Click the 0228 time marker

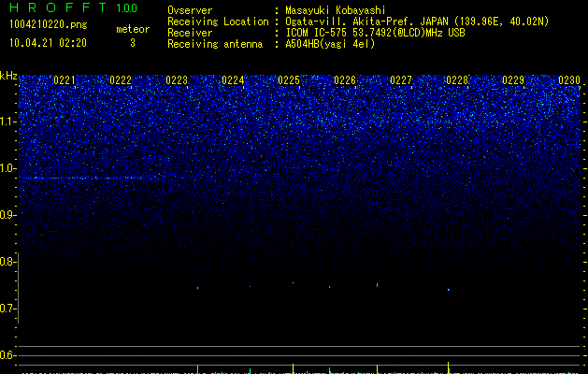(457, 80)
